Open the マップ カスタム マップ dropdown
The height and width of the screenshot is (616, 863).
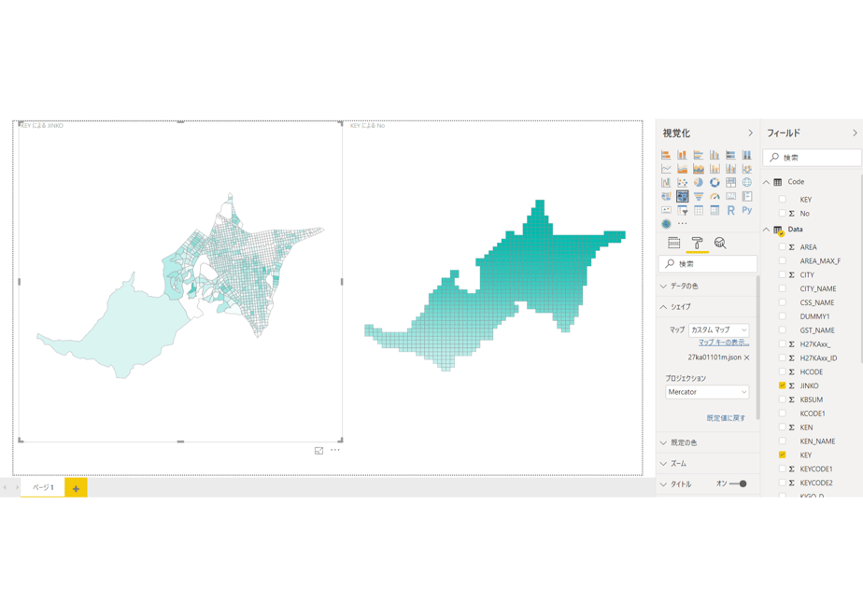click(x=719, y=330)
